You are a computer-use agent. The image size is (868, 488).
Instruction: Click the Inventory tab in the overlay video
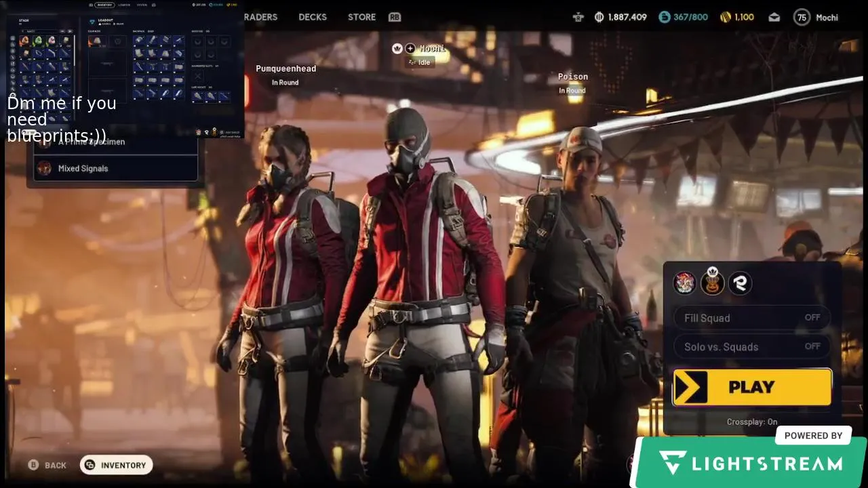tap(104, 5)
